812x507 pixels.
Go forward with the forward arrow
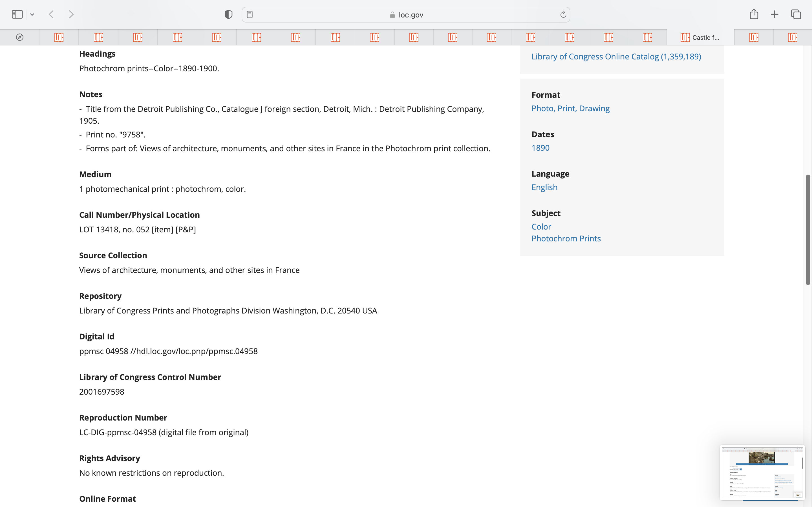[71, 14]
